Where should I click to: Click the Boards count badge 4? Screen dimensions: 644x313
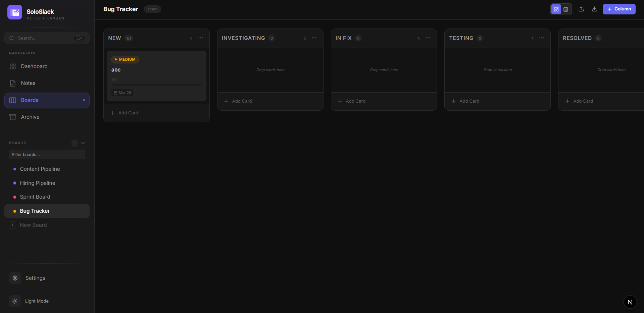pyautogui.click(x=75, y=143)
